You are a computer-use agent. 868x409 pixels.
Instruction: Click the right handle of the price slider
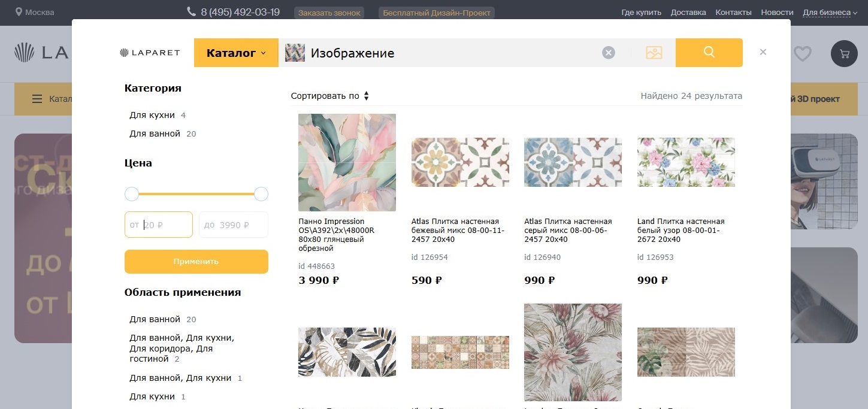tap(261, 194)
